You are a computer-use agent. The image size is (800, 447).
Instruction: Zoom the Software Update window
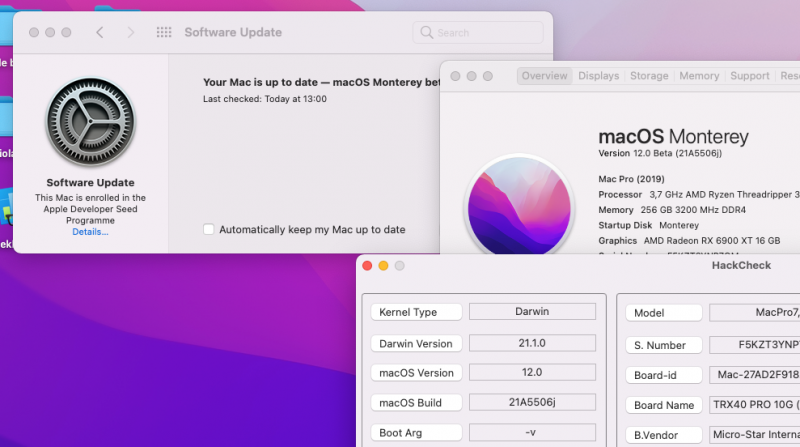66,33
